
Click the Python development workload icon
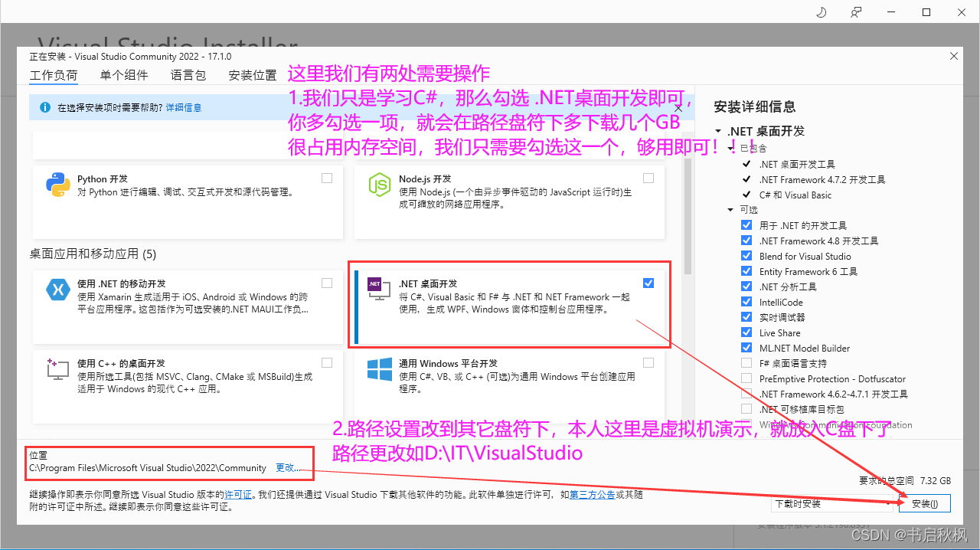[58, 185]
